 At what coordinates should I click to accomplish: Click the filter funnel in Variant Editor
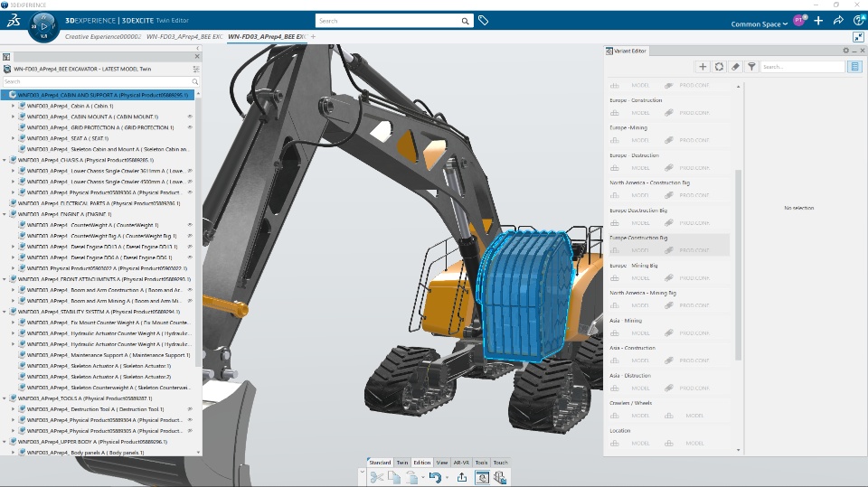(x=751, y=67)
